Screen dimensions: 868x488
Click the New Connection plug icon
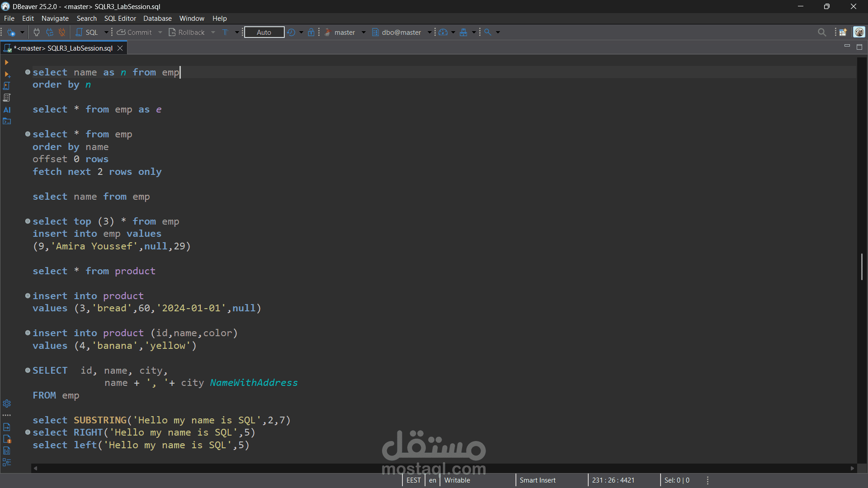tap(11, 33)
